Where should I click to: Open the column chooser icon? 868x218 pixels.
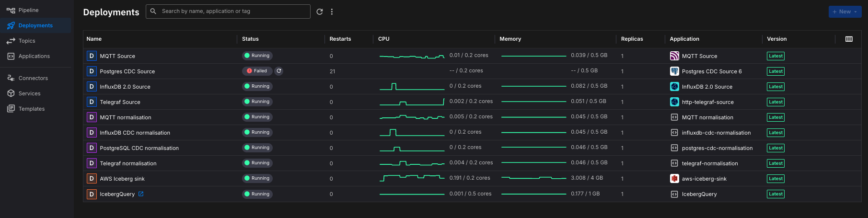[849, 39]
